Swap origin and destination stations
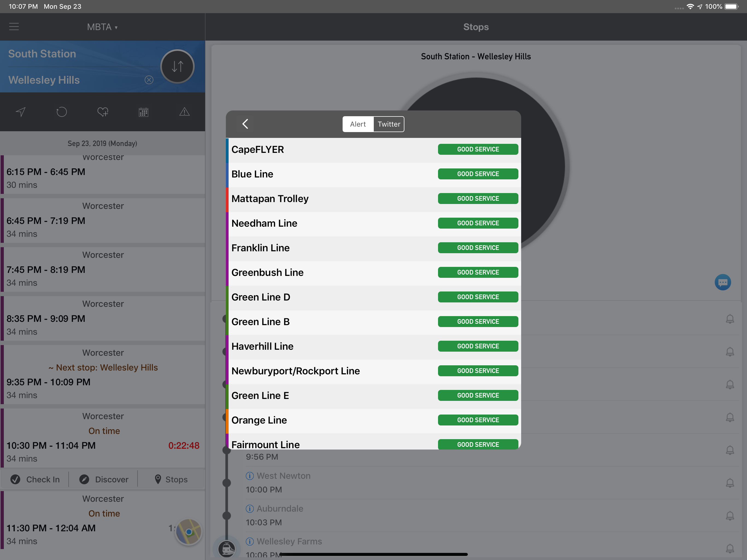This screenshot has width=747, height=560. point(177,66)
